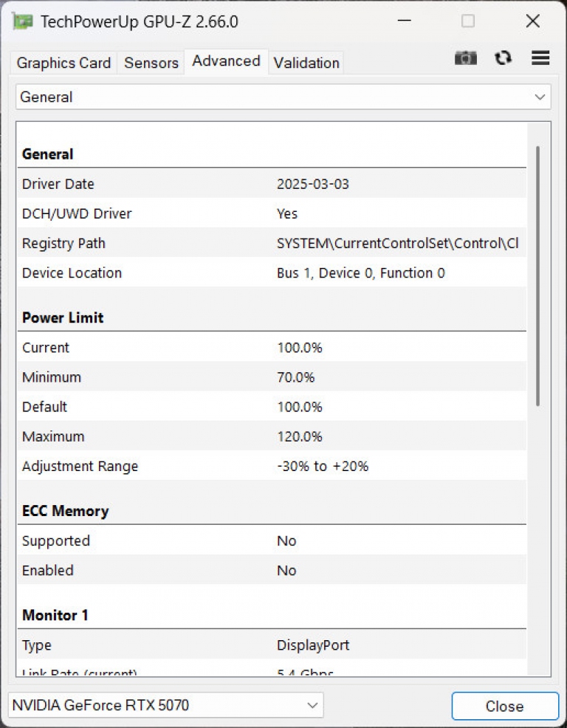This screenshot has width=567, height=728.
Task: Select the Default power limit label
Action: (x=44, y=407)
